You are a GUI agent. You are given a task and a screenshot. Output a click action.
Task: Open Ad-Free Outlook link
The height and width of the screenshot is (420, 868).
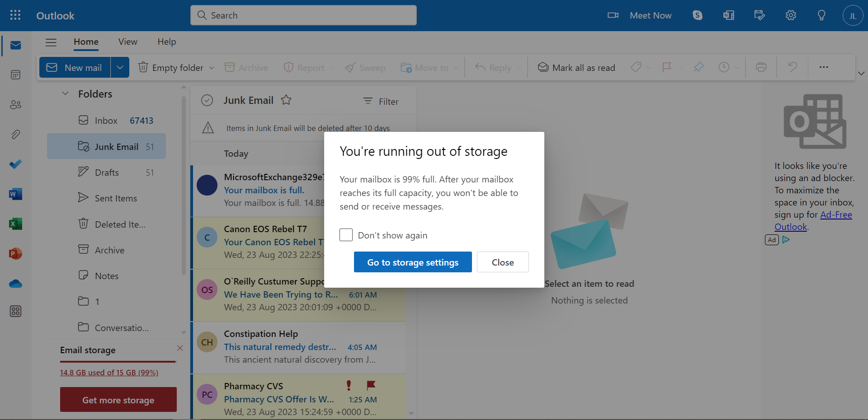(x=813, y=221)
